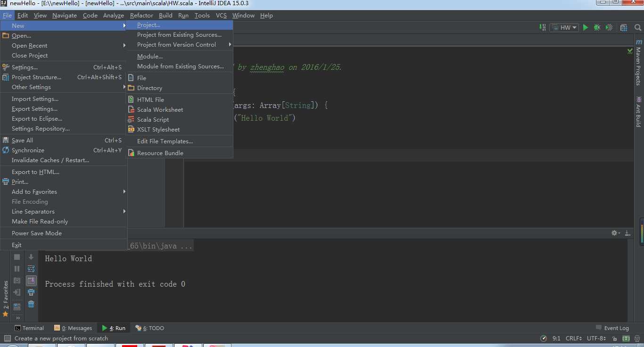Open the Event Log

(612, 328)
